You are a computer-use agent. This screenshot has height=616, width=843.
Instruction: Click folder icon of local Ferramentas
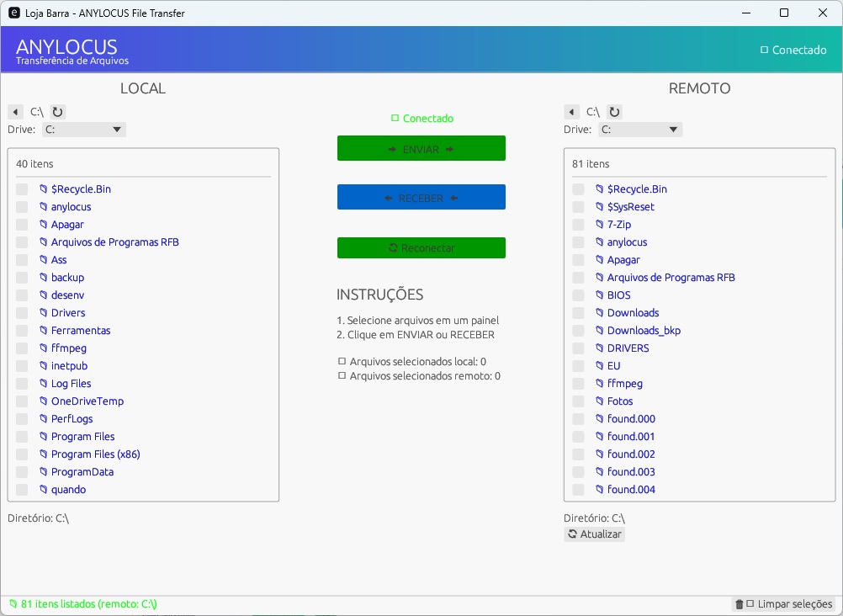click(x=44, y=331)
